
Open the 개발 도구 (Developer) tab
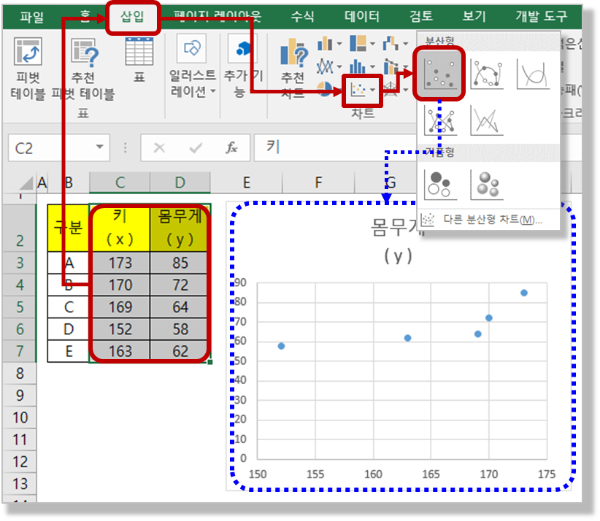click(541, 16)
